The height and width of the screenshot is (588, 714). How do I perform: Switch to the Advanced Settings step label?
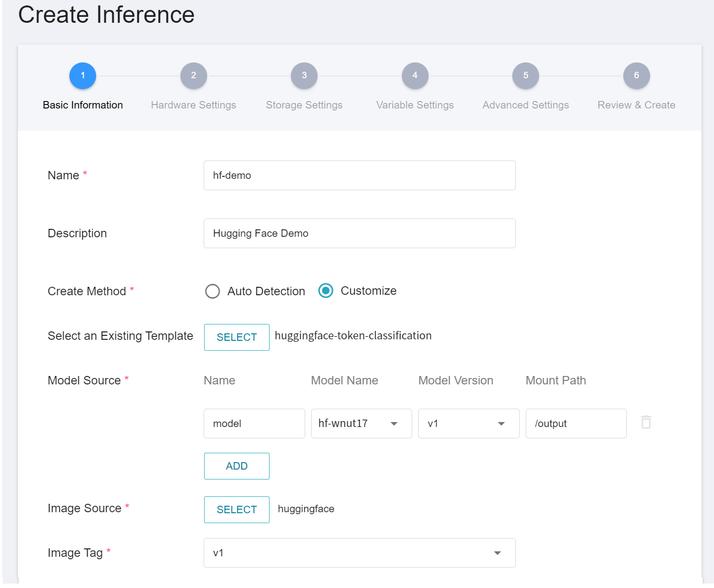click(x=526, y=105)
